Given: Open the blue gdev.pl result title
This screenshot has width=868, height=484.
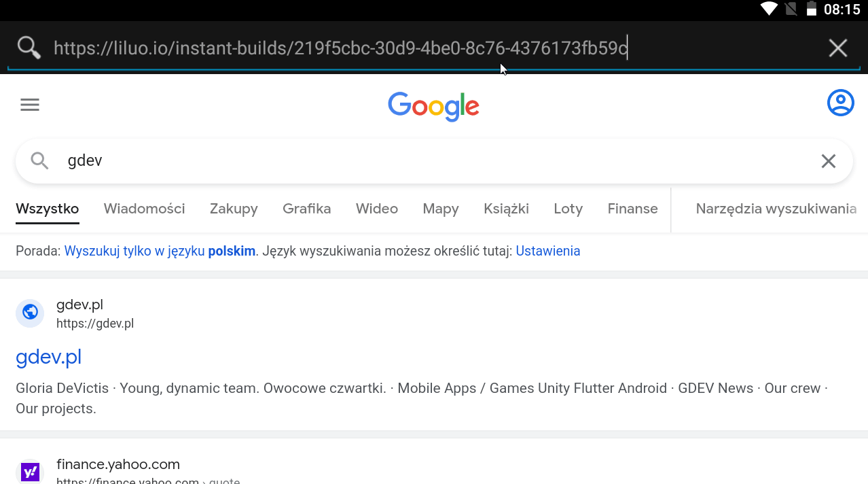Looking at the screenshot, I should click(48, 357).
